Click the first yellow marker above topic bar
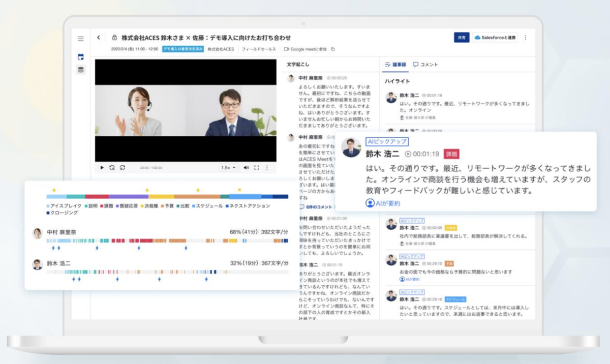610x364 pixels. click(54, 190)
